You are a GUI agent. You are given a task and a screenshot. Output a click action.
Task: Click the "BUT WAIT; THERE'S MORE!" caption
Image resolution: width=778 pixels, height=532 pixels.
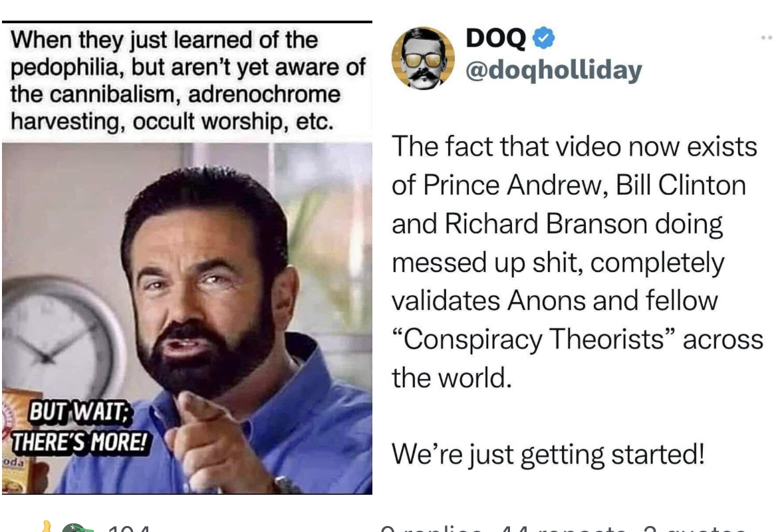point(79,427)
